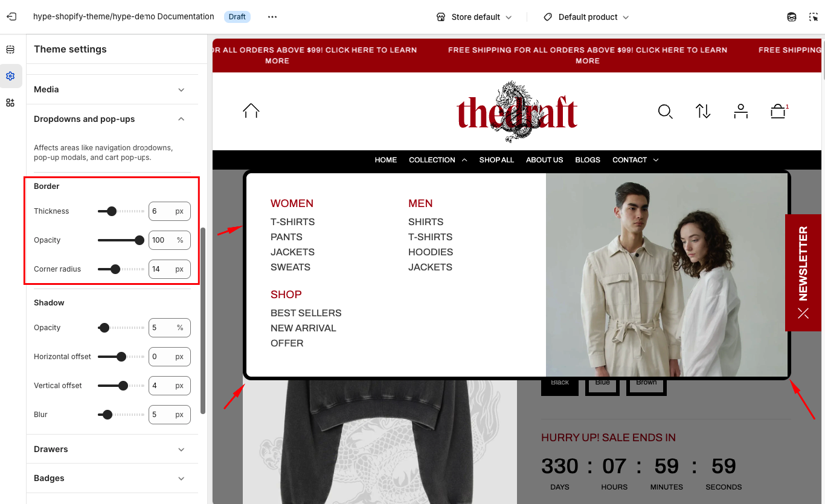Click the BEST SELLERS link
Screen dimensions: 825x504
click(306, 313)
